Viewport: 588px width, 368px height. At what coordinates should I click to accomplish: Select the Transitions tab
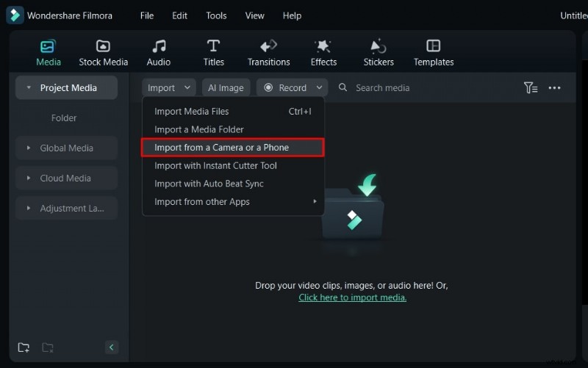pos(268,53)
